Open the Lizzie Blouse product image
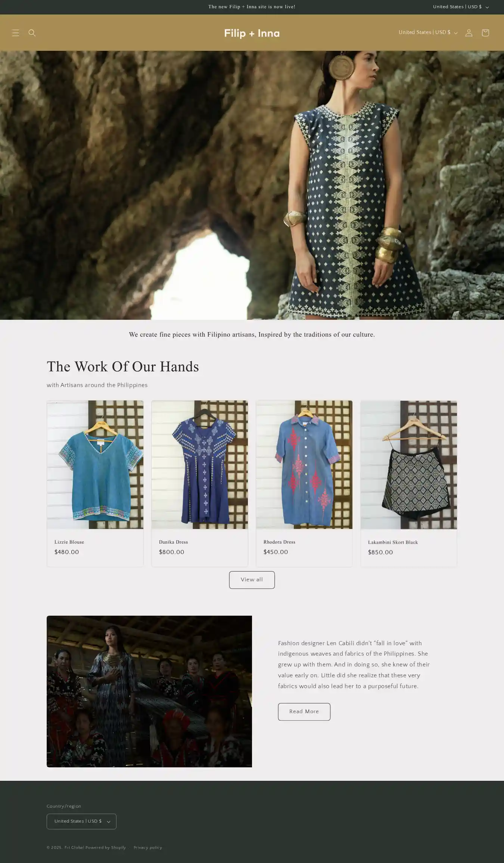504x863 pixels. pos(95,464)
